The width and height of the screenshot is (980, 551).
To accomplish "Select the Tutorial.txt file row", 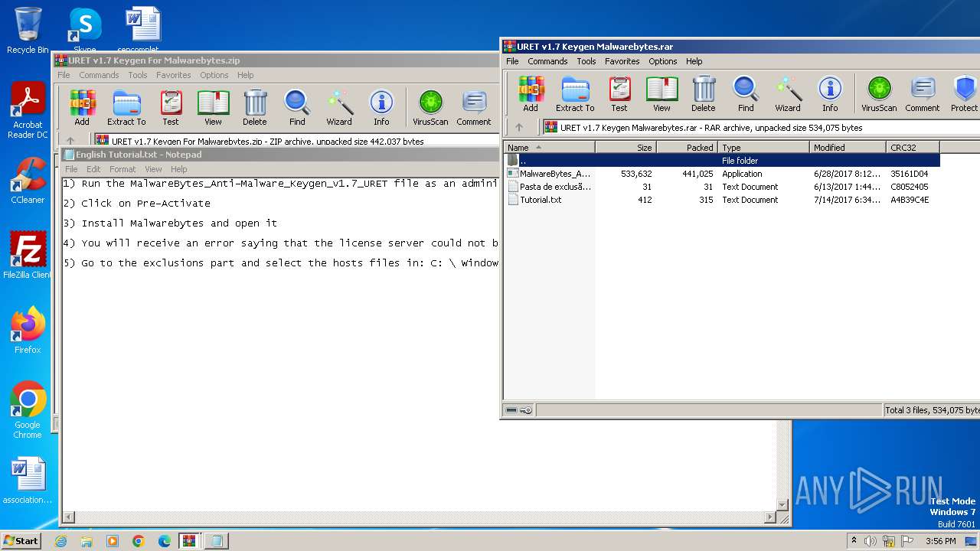I will coord(722,200).
